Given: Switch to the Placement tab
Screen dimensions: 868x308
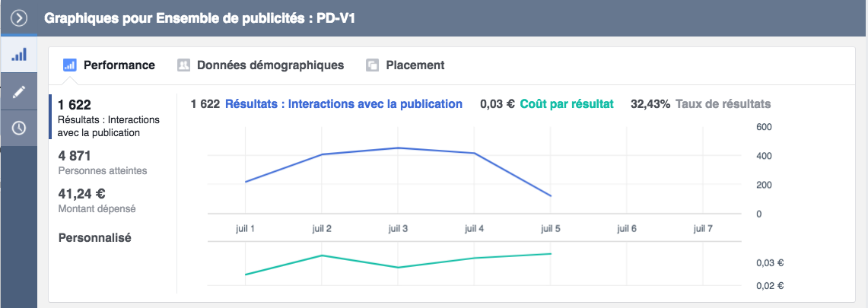Looking at the screenshot, I should [415, 65].
